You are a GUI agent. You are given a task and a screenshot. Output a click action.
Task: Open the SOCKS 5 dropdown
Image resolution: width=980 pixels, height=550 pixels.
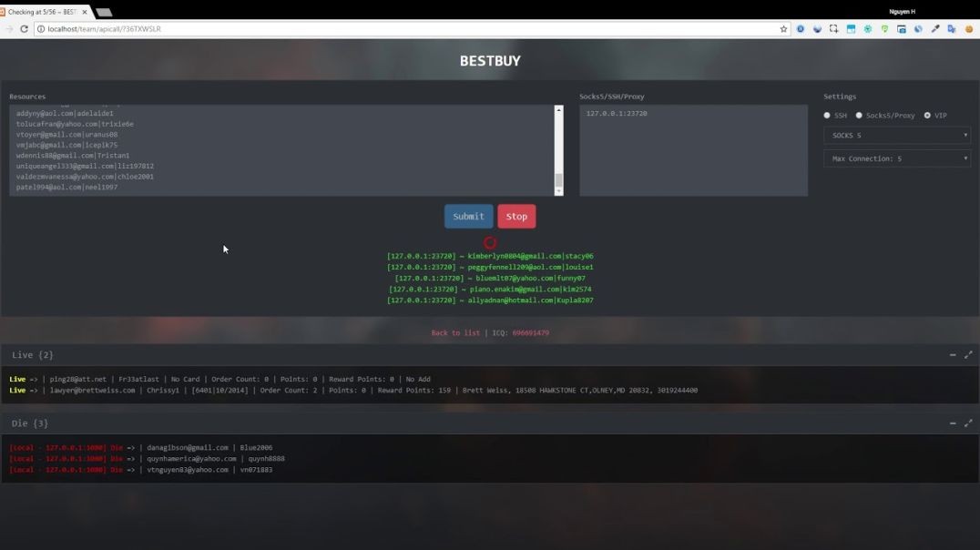tap(897, 135)
